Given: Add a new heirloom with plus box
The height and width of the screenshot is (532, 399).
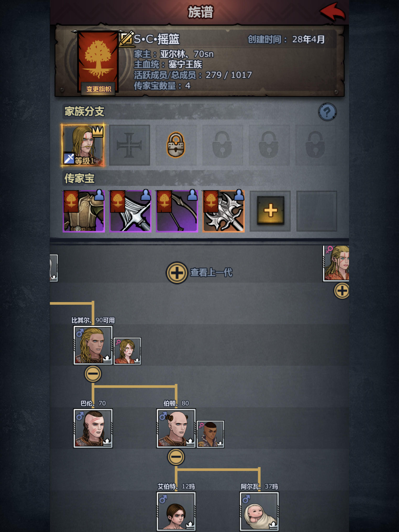Looking at the screenshot, I should (x=270, y=211).
